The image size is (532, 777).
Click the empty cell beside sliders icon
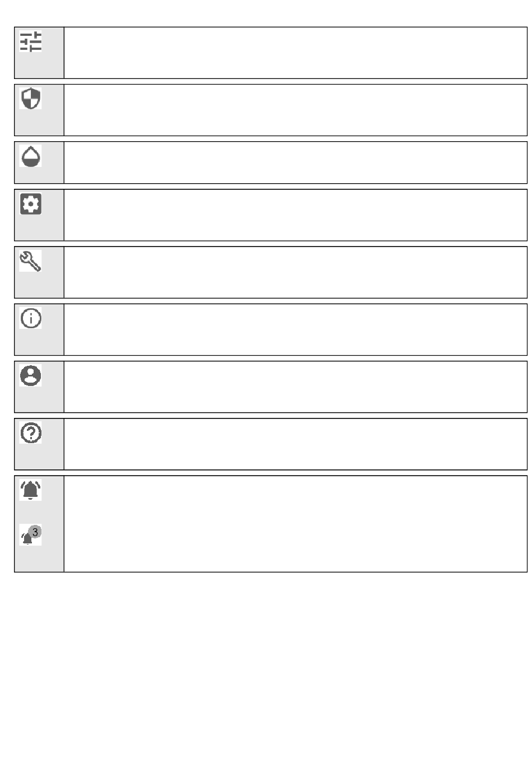click(x=296, y=53)
